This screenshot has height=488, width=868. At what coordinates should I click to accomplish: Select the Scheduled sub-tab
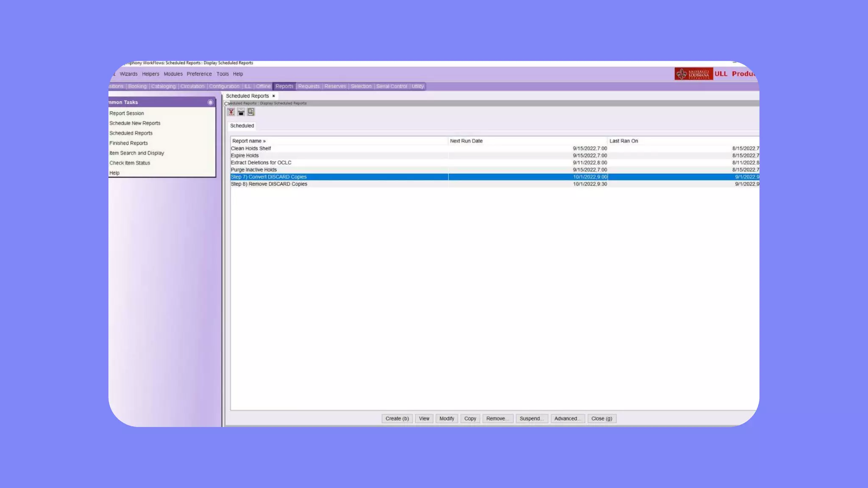[x=242, y=126]
